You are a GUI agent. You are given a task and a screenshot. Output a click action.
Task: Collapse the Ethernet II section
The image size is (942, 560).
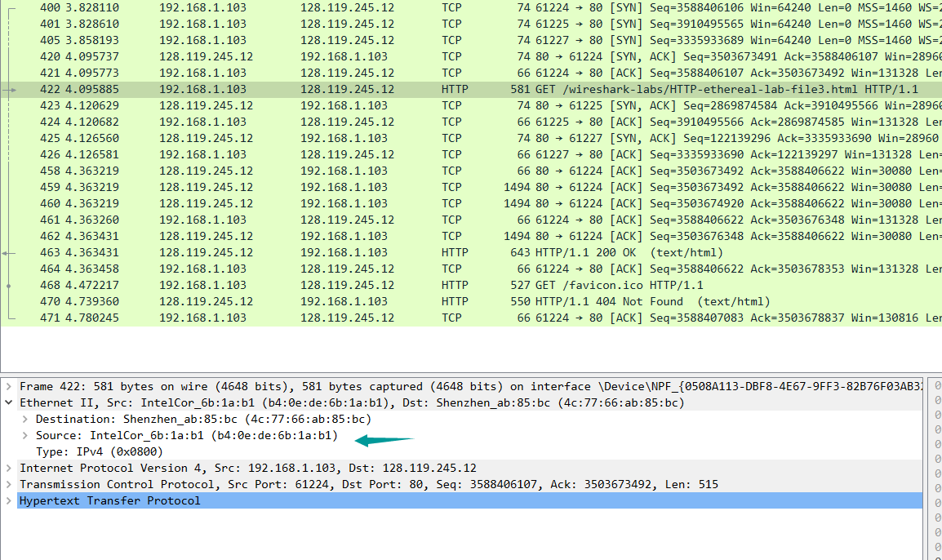point(9,402)
